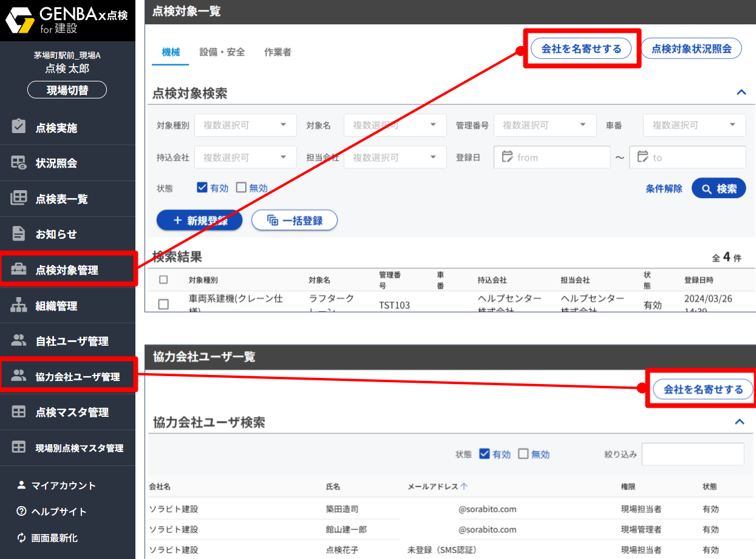
Task: Uncheck the 有効 checkbox in 点検対象検索
Action: click(x=203, y=188)
